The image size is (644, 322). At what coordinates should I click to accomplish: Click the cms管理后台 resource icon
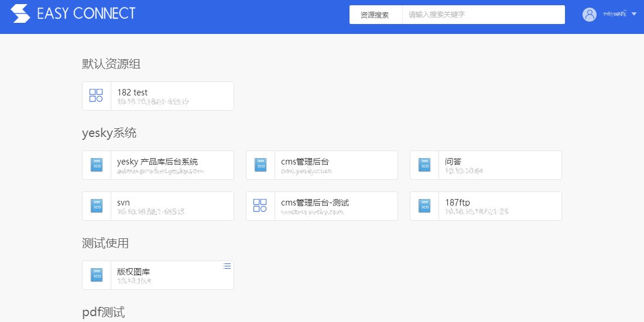pos(261,165)
